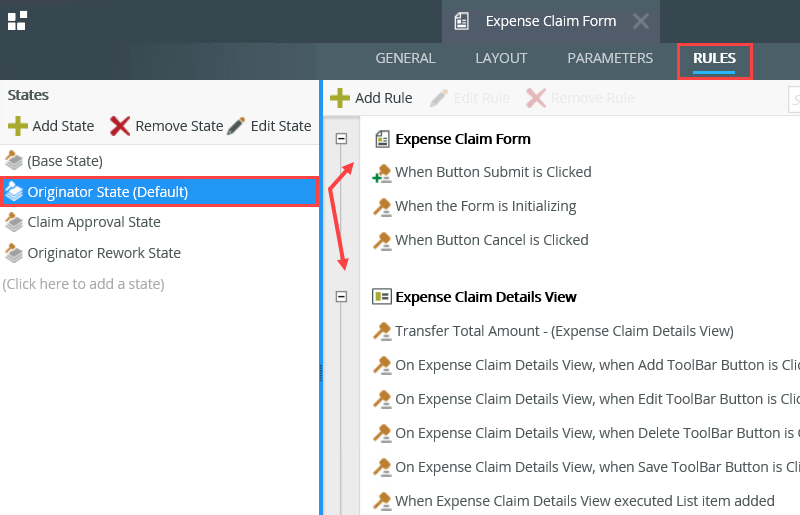The height and width of the screenshot is (515, 800).
Task: Click gavel icon beside 'List item added' rule
Action: (x=382, y=502)
